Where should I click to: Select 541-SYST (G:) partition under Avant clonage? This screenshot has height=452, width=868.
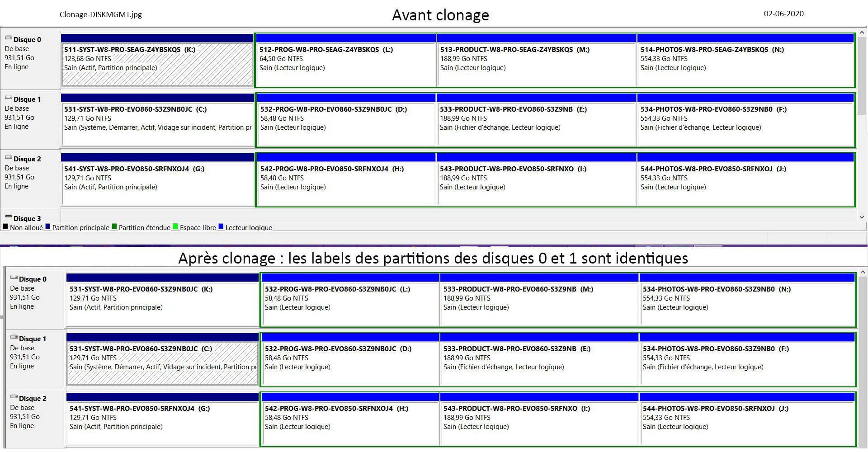click(x=157, y=179)
